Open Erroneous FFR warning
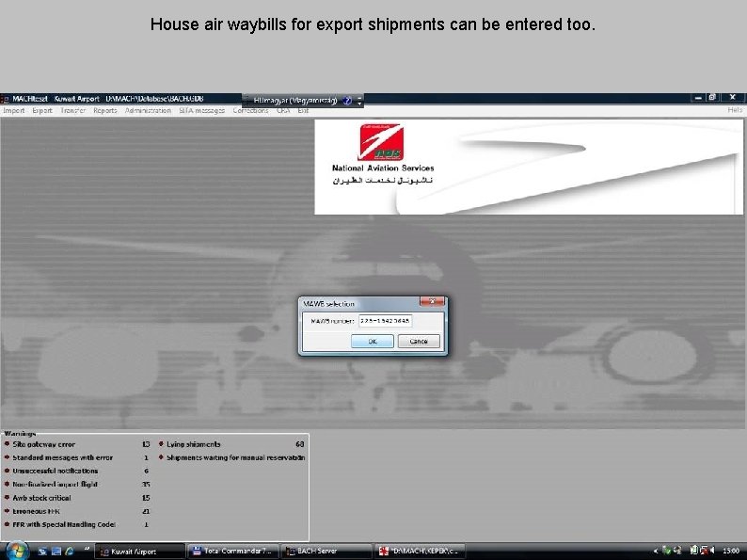The width and height of the screenshot is (747, 560). [x=36, y=511]
